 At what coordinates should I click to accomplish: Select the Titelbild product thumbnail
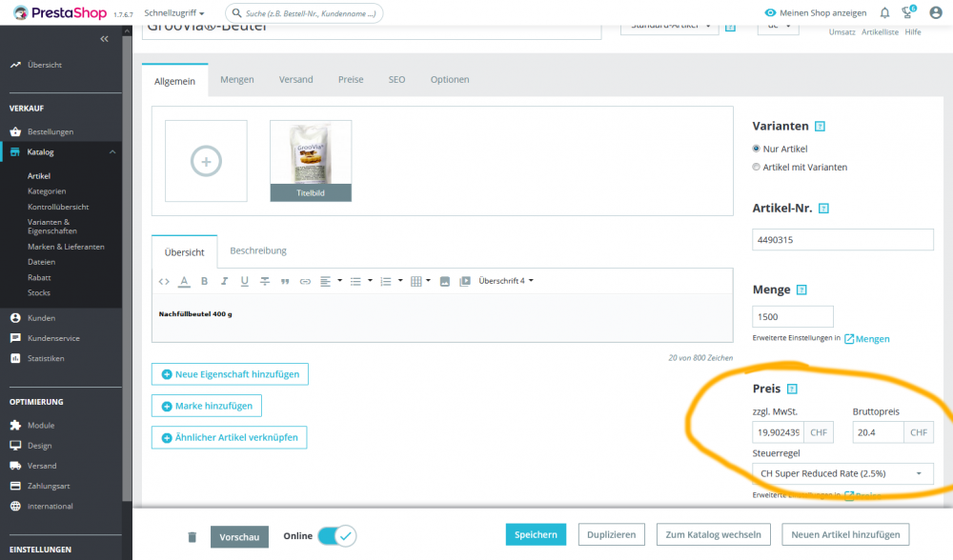click(x=311, y=161)
